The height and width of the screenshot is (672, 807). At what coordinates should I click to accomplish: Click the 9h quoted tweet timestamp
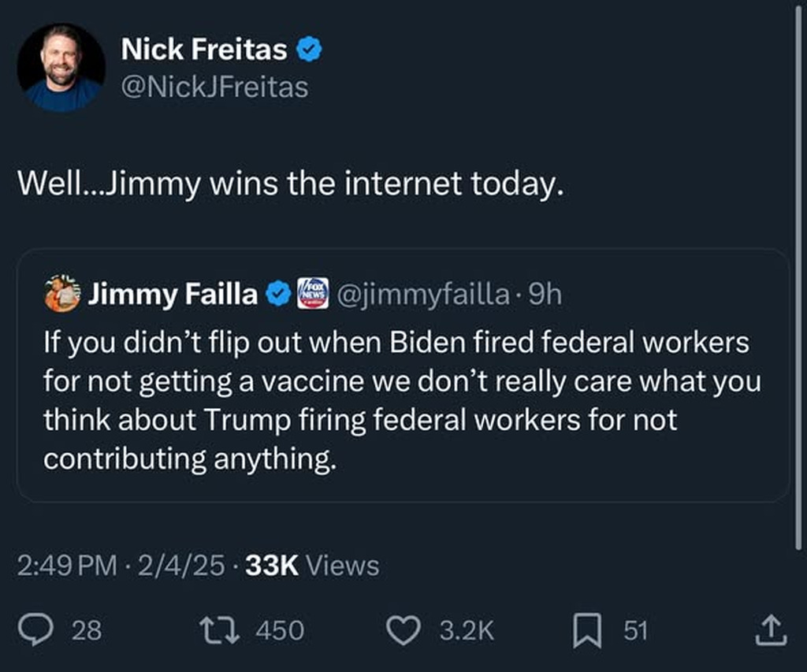pos(545,295)
